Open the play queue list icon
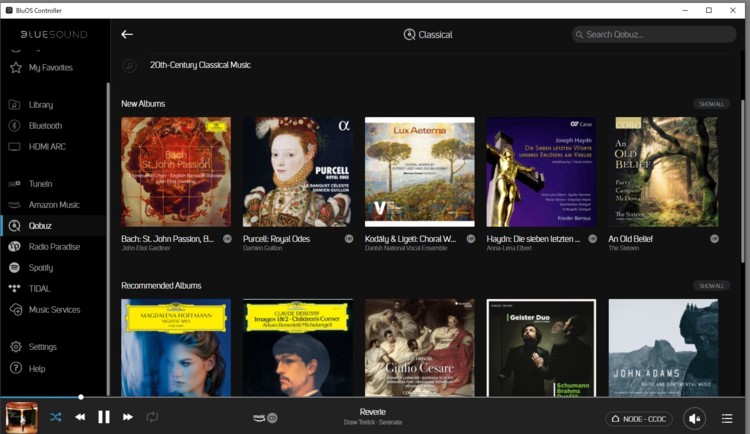This screenshot has height=434, width=750. click(x=727, y=419)
